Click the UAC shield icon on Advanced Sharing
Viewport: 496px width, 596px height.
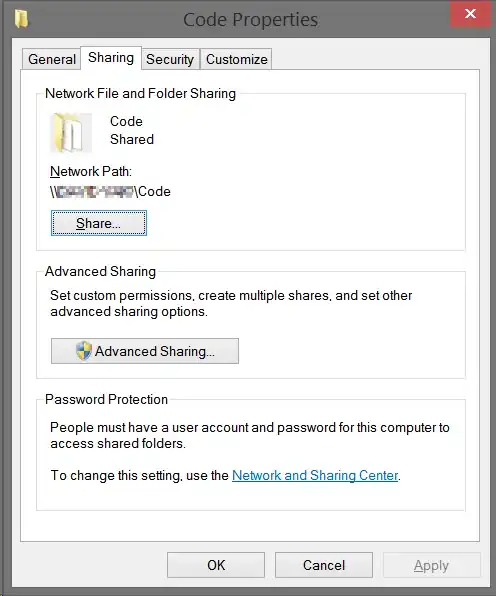click(84, 350)
